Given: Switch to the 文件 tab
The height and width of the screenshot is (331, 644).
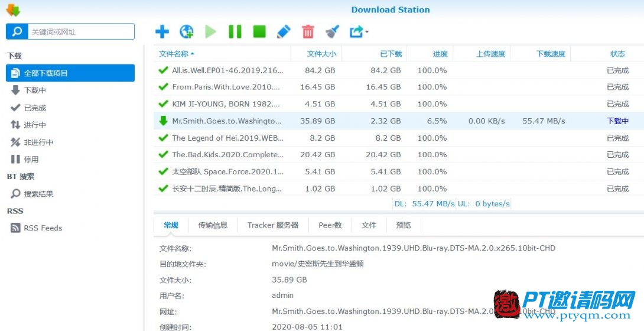Looking at the screenshot, I should (369, 225).
